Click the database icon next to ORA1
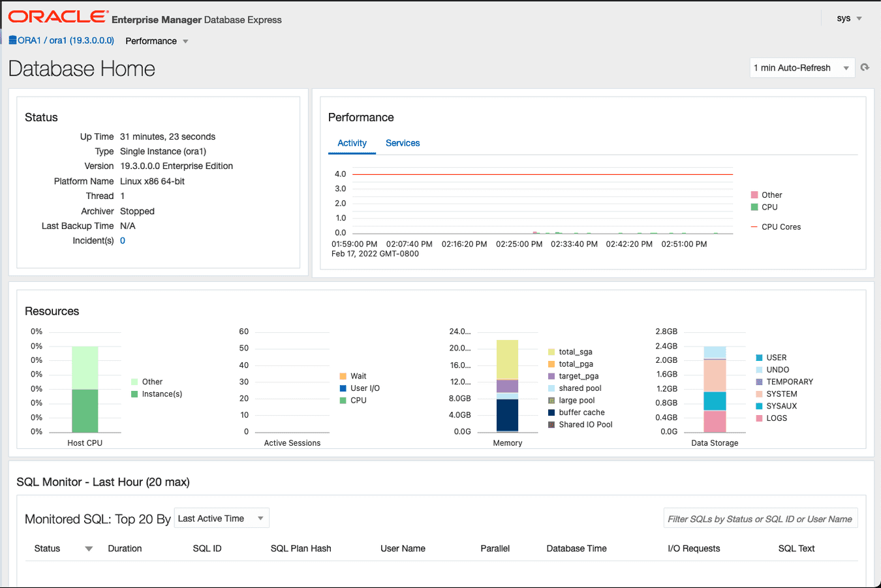 (x=12, y=40)
